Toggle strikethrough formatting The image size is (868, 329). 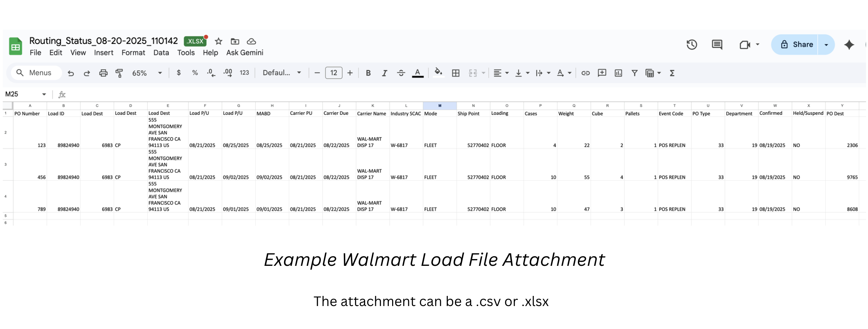[x=401, y=73]
